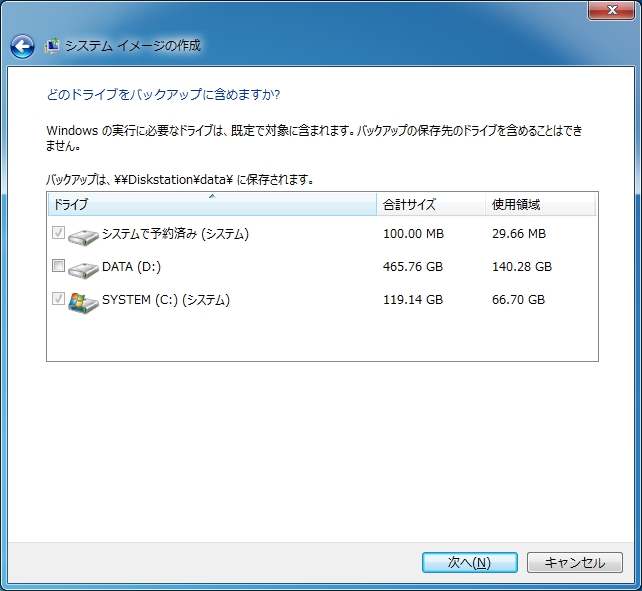This screenshot has width=642, height=591.
Task: Check the DATA (D:) drive checkbox
Action: pyautogui.click(x=58, y=266)
